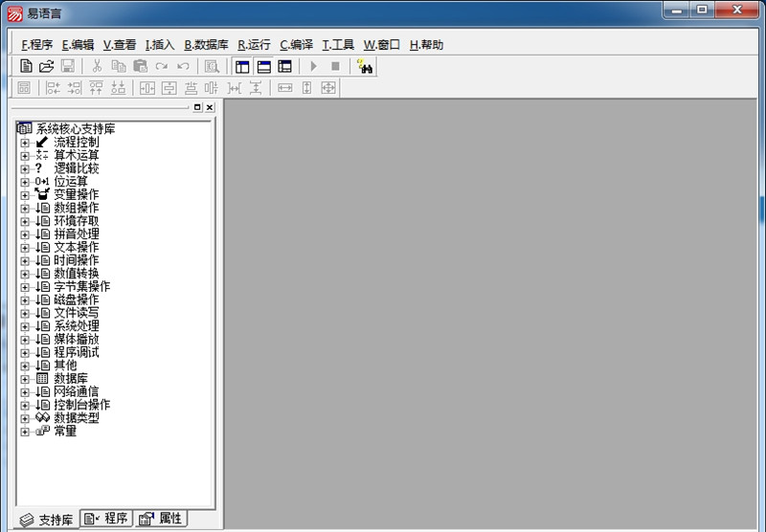Expand the 常量 tree node
The height and width of the screenshot is (532, 766).
click(25, 432)
